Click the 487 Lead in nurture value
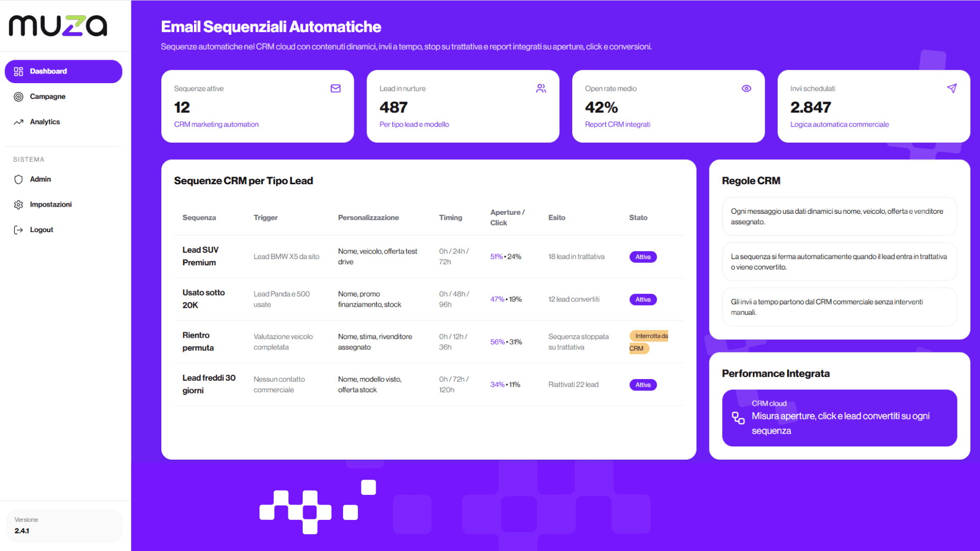The width and height of the screenshot is (980, 551). tap(394, 108)
